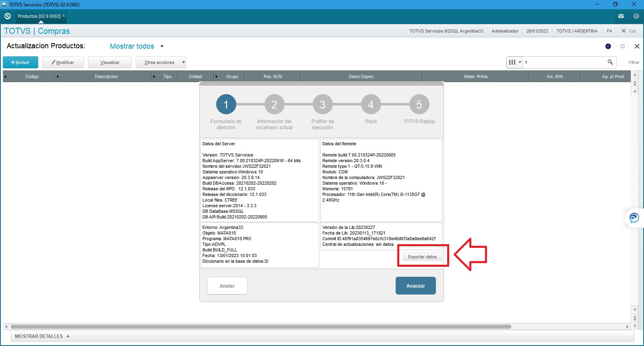Viewport: 644px width, 346px height.
Task: Sort by the Unidad column header
Action: [196, 76]
